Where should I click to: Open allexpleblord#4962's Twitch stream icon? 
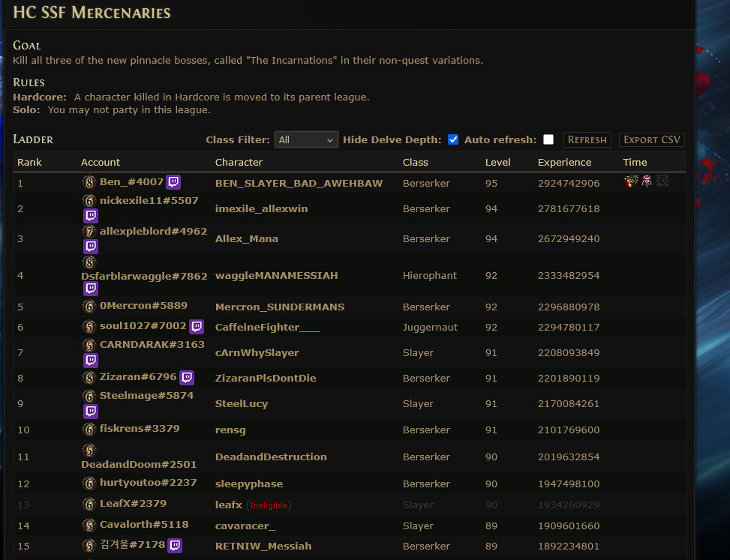[x=90, y=247]
